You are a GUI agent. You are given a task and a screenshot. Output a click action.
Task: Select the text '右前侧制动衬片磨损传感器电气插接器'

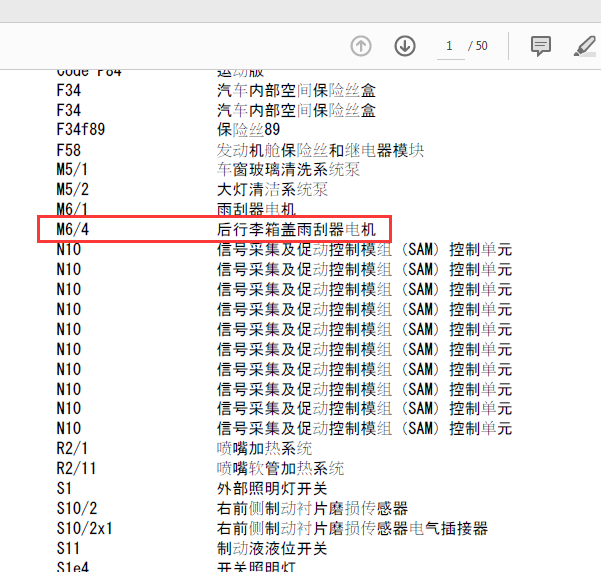tap(352, 528)
